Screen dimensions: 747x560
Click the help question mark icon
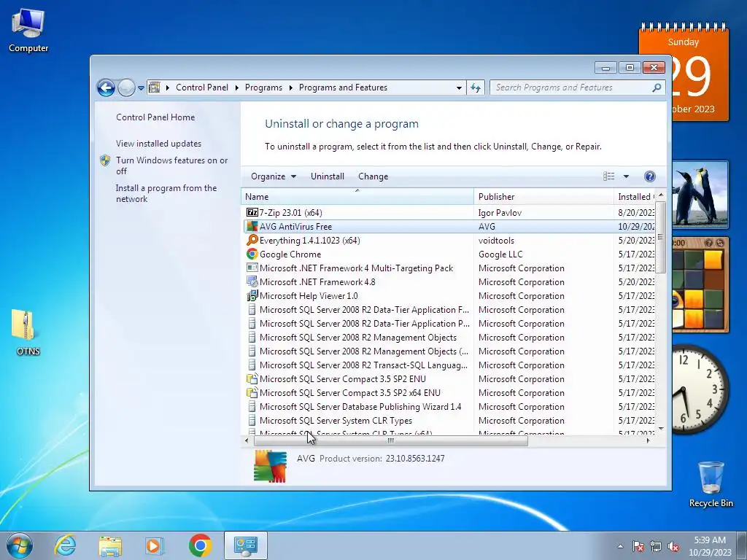point(649,176)
